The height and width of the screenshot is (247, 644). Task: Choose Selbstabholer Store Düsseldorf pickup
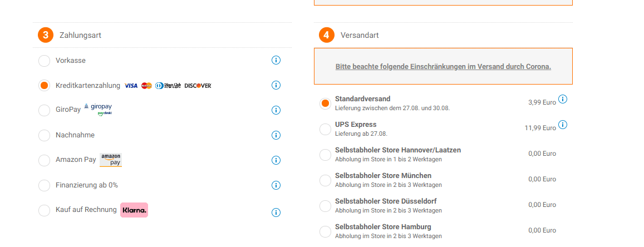pos(325,206)
